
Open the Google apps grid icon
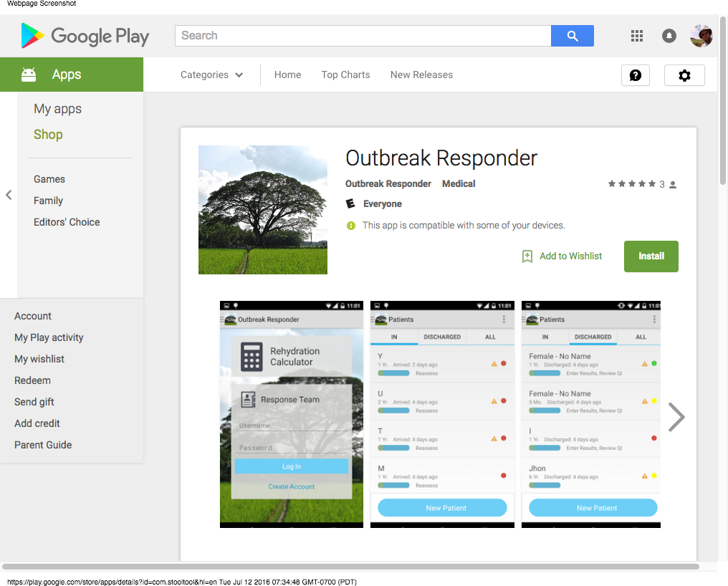point(636,36)
